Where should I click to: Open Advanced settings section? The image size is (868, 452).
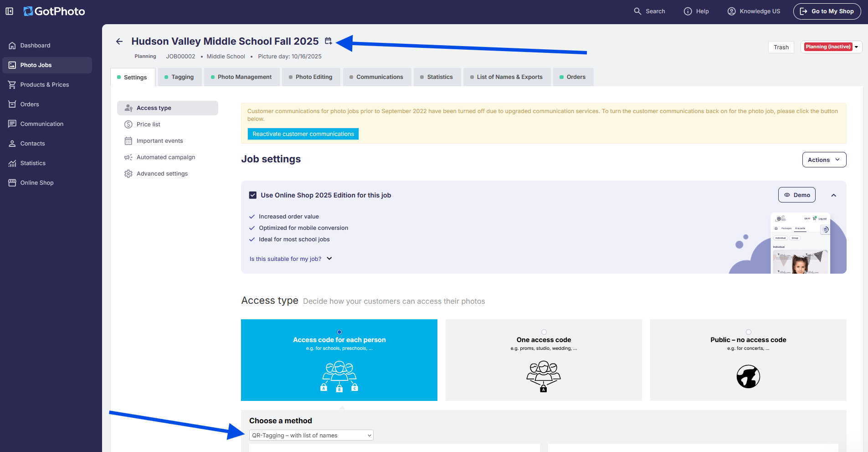tap(168, 174)
